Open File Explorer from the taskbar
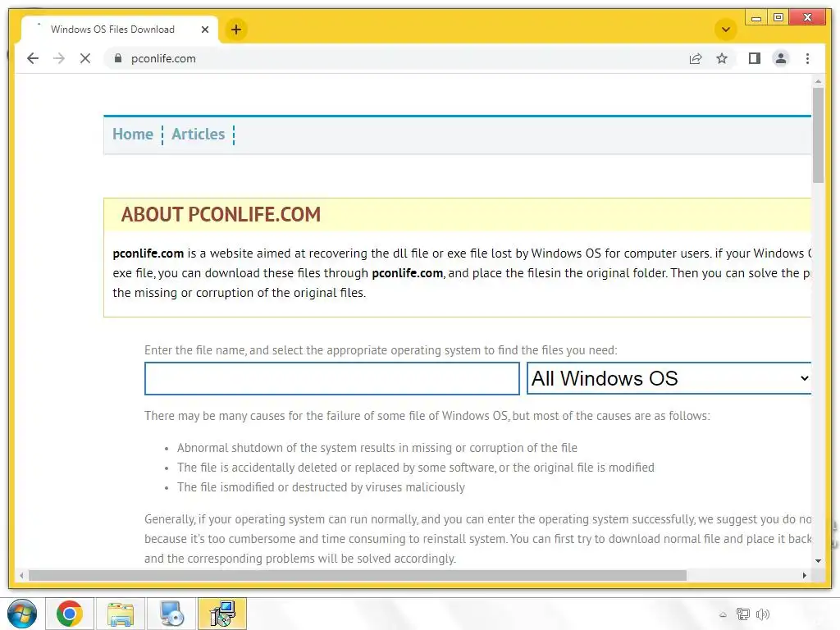 click(120, 614)
